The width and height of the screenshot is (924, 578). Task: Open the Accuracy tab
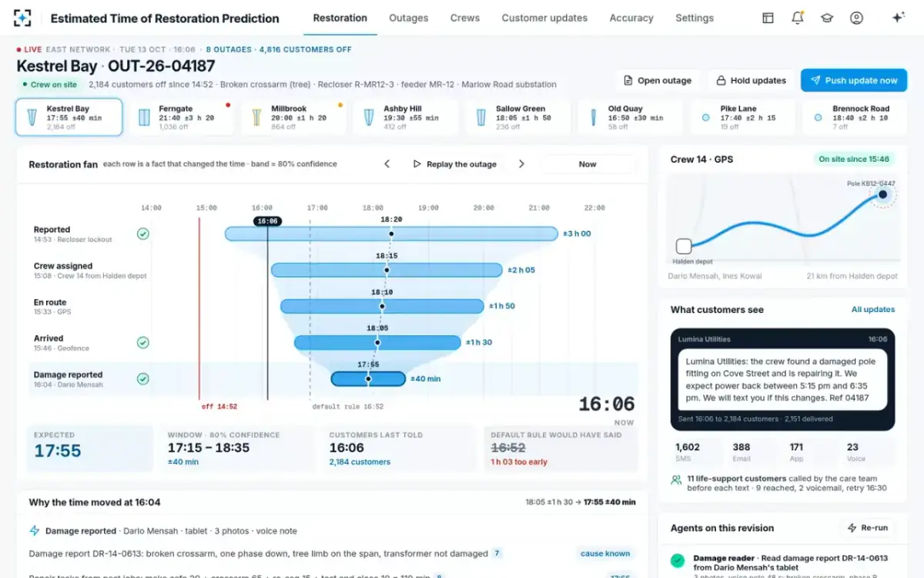[x=631, y=18]
